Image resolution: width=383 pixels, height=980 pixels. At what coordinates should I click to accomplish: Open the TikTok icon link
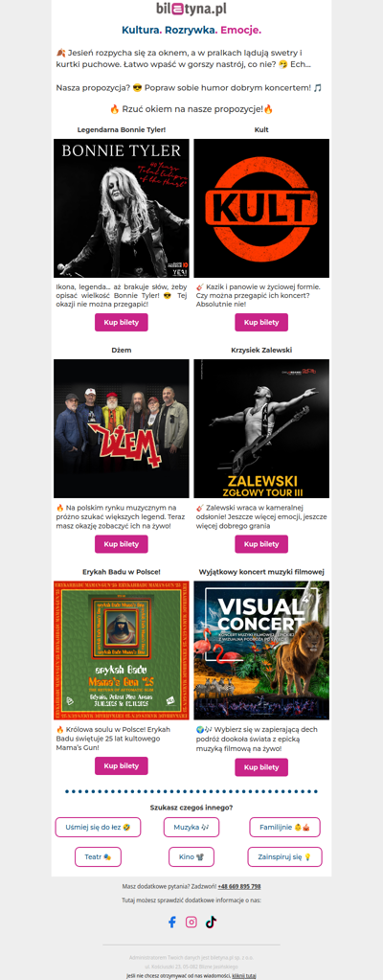211,922
